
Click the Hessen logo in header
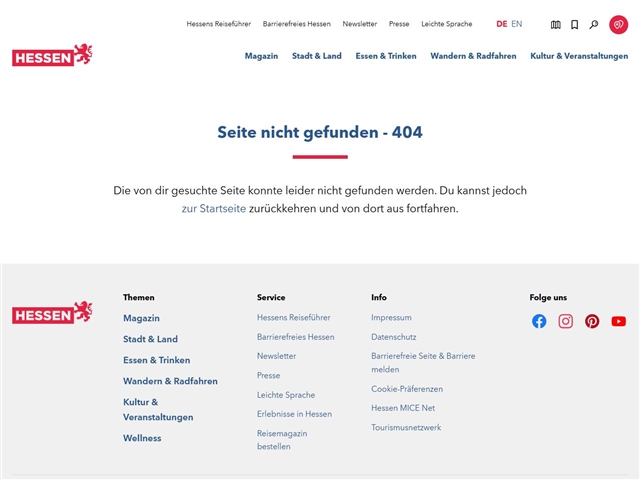(x=52, y=56)
